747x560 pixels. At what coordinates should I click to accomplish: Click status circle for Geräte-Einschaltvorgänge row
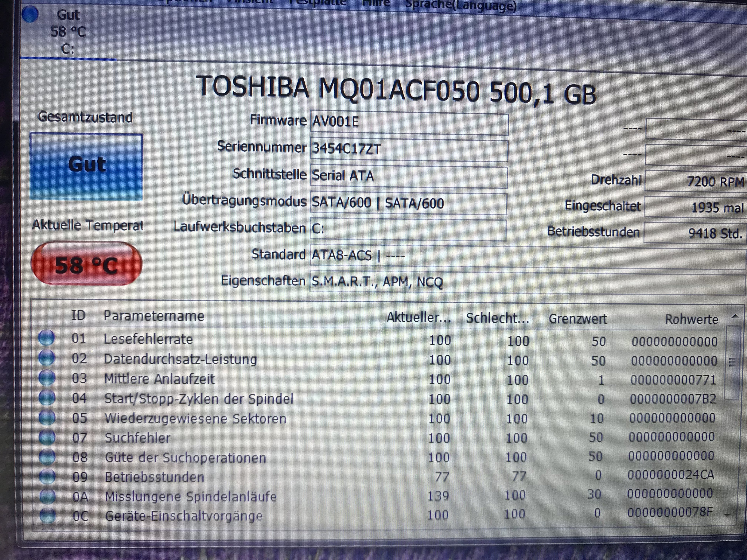click(48, 516)
